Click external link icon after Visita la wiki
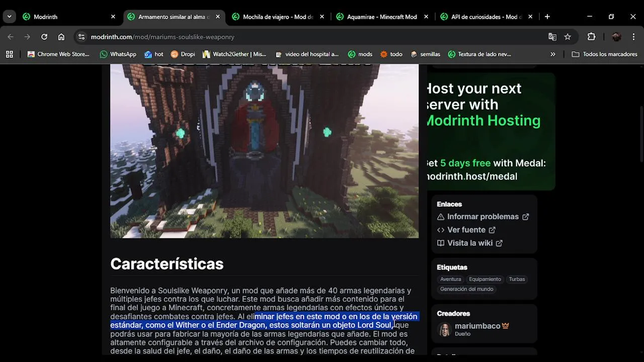The height and width of the screenshot is (362, 644). (x=499, y=243)
